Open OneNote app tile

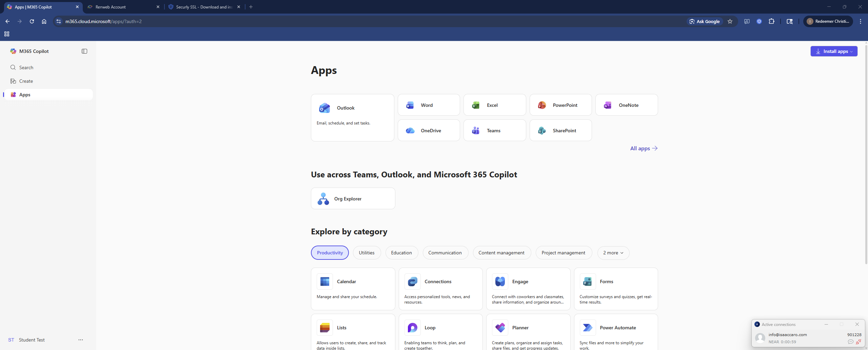tap(627, 105)
